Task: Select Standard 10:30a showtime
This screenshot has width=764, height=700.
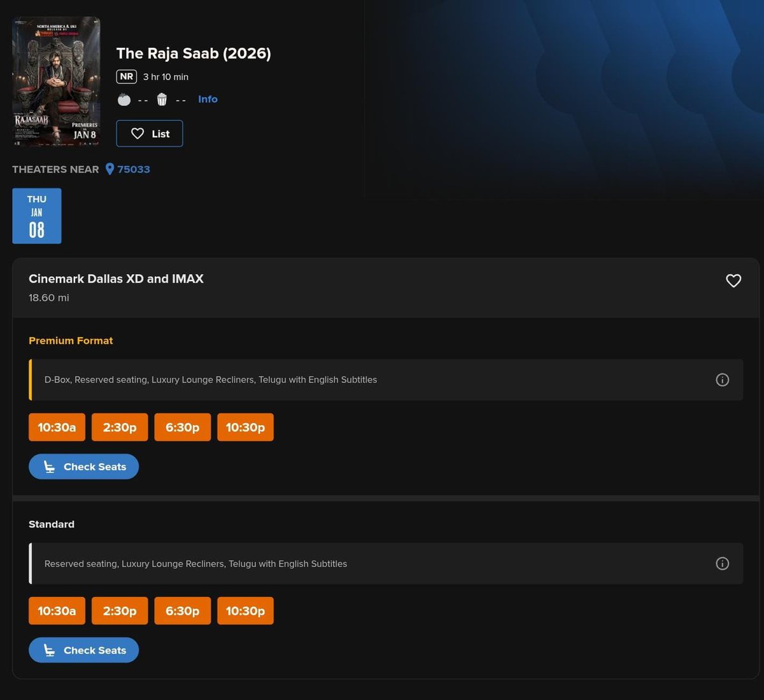Action: click(57, 611)
